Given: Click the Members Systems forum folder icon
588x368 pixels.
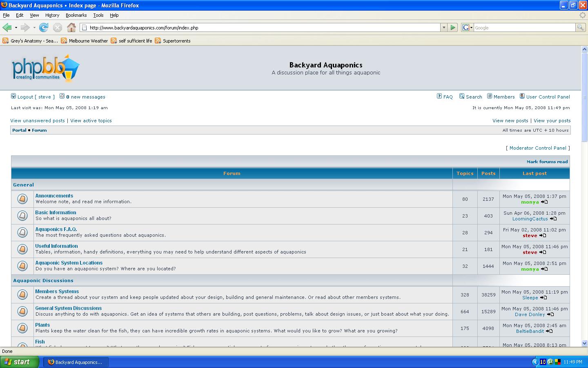Looking at the screenshot, I should click(x=22, y=294).
